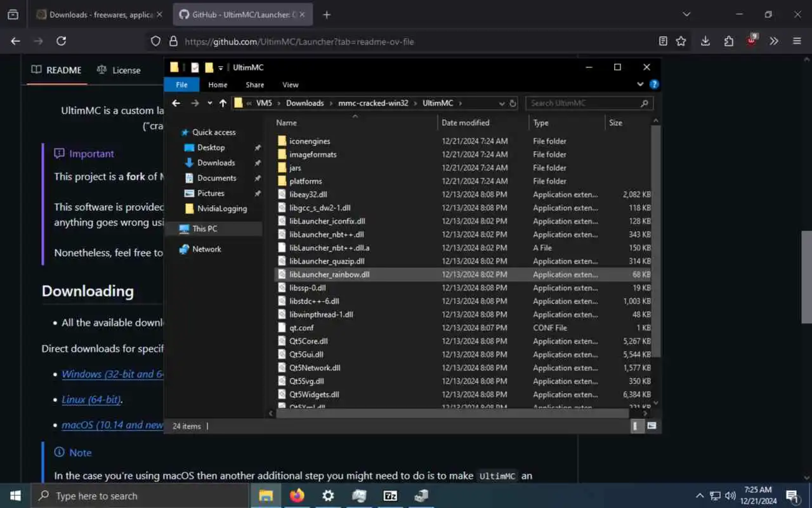Click network status tray icon
This screenshot has height=508, width=812.
[715, 496]
